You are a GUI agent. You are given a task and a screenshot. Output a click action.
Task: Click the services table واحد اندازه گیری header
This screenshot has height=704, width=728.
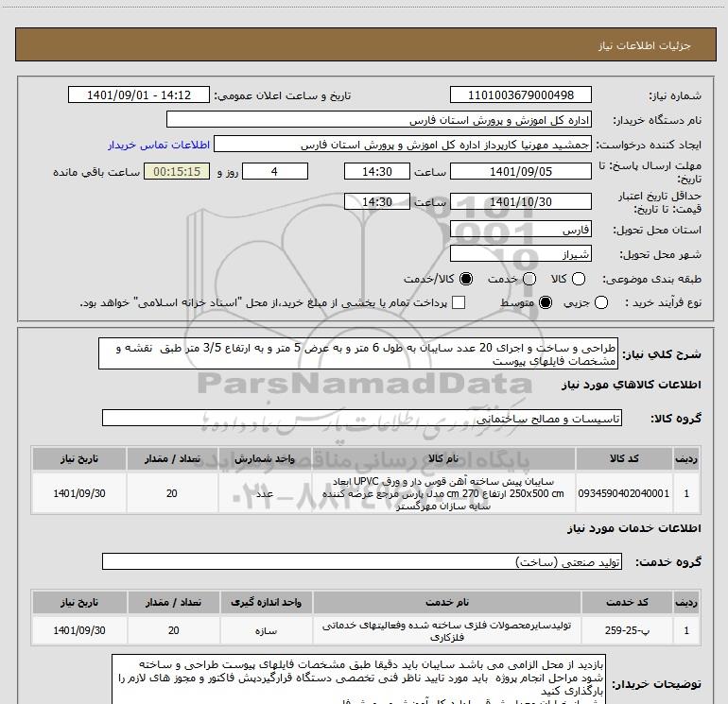point(266,602)
